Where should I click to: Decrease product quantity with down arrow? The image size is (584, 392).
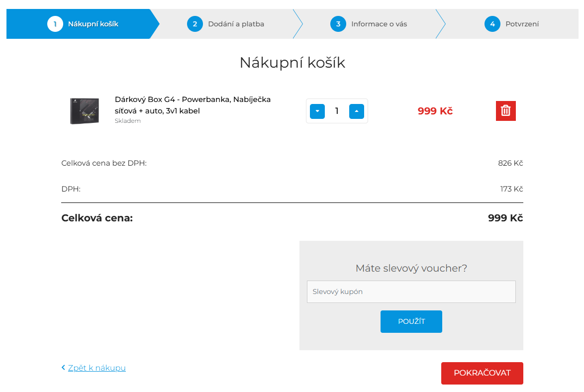(317, 111)
